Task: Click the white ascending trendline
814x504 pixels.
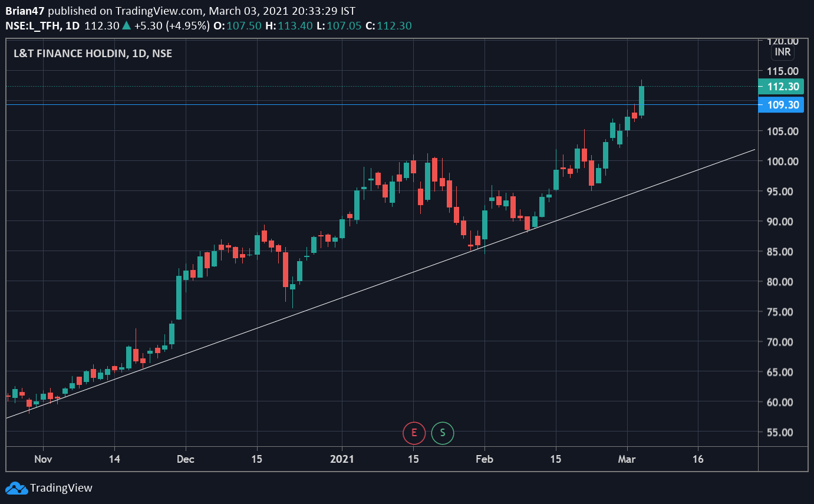Action: 380,284
